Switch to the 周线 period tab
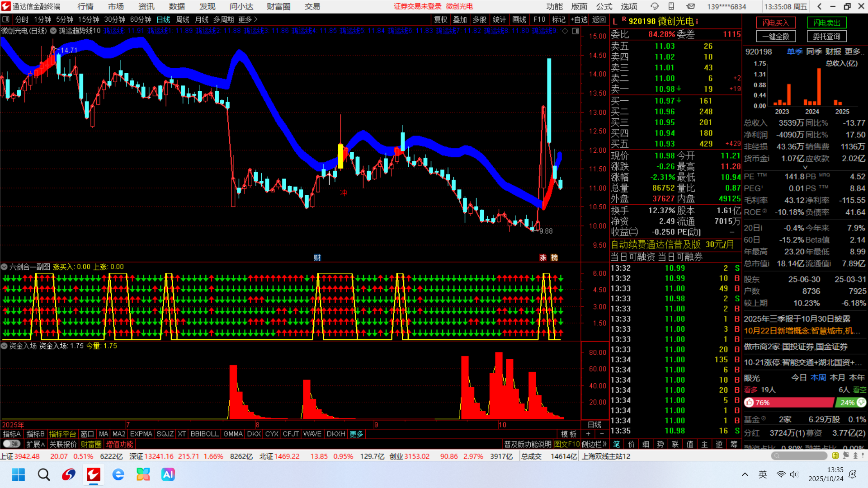This screenshot has height=488, width=868. click(x=182, y=19)
